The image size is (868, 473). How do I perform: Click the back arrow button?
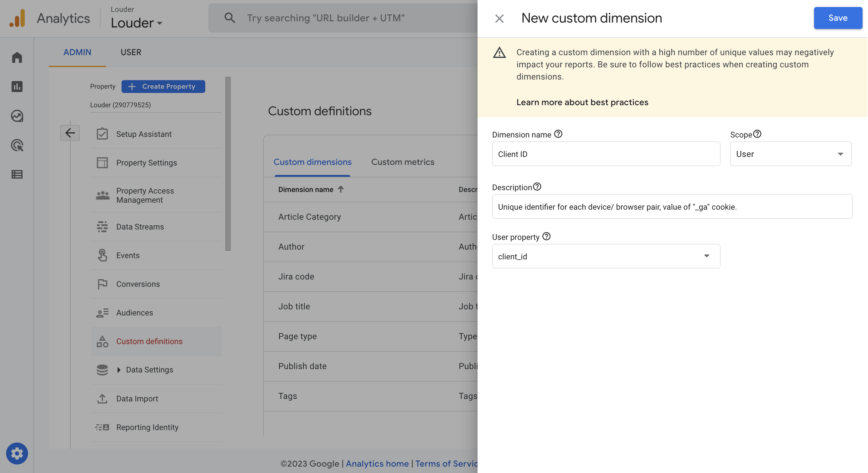pos(70,133)
